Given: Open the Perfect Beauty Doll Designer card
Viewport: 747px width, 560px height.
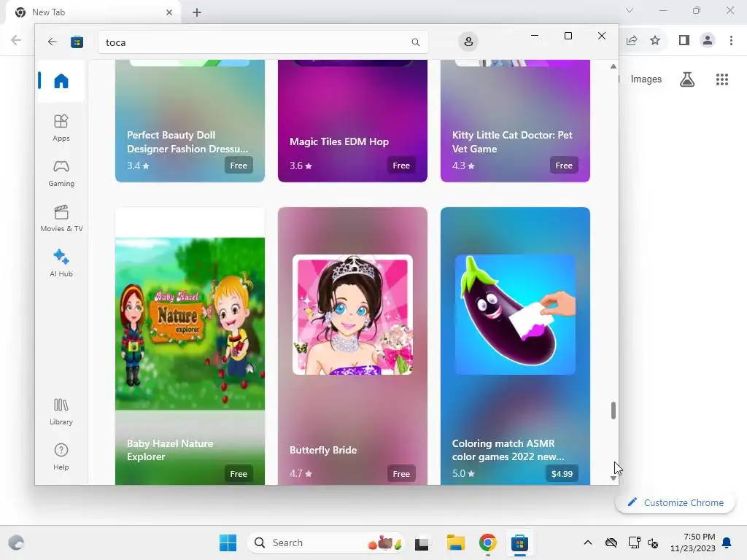Looking at the screenshot, I should coord(190,121).
